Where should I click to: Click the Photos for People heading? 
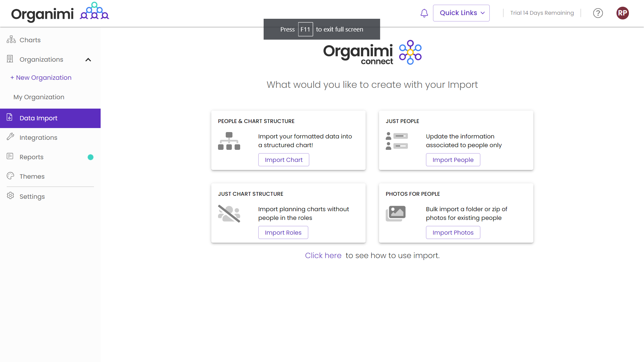click(x=413, y=194)
